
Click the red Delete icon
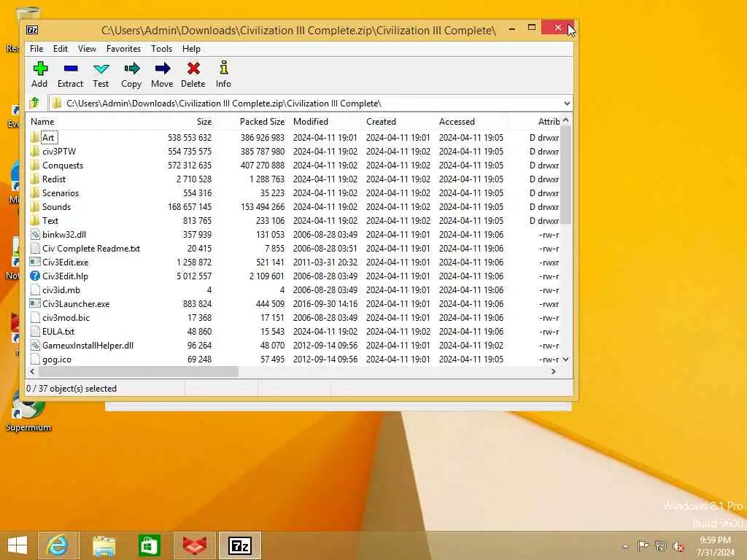193,69
